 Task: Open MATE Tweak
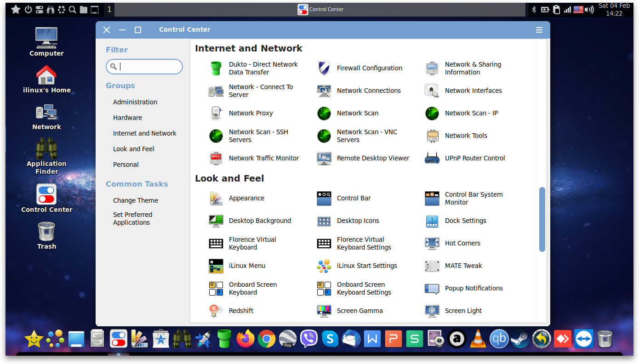454,266
